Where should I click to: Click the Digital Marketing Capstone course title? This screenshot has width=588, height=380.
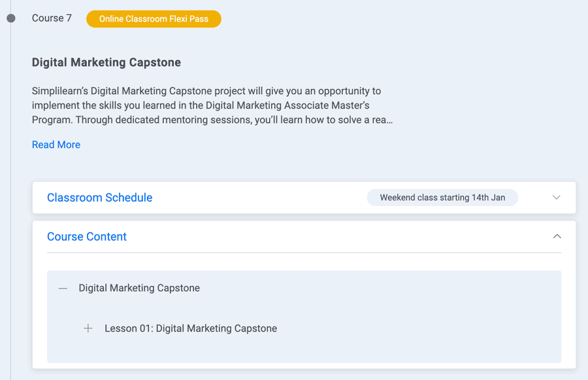(106, 62)
